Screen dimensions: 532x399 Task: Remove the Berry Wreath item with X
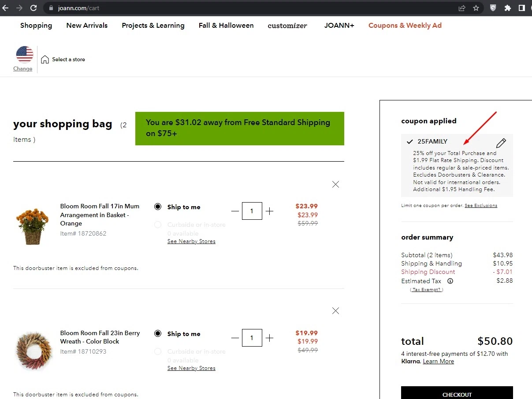[335, 311]
